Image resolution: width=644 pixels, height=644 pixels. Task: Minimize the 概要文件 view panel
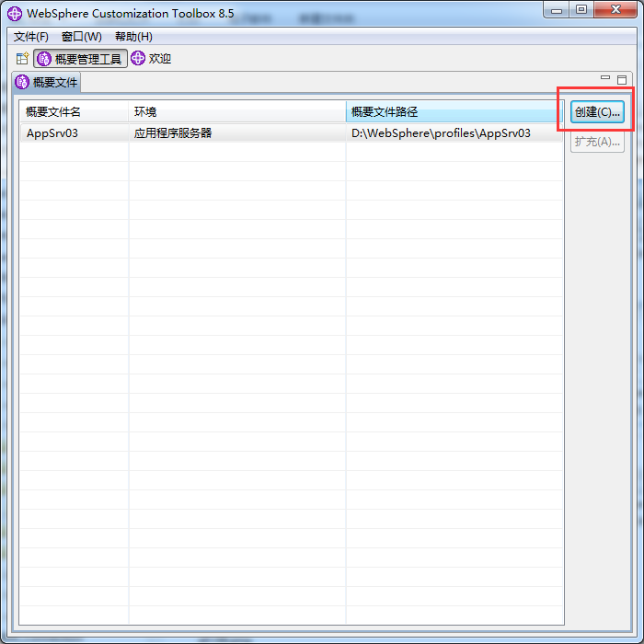coord(605,77)
